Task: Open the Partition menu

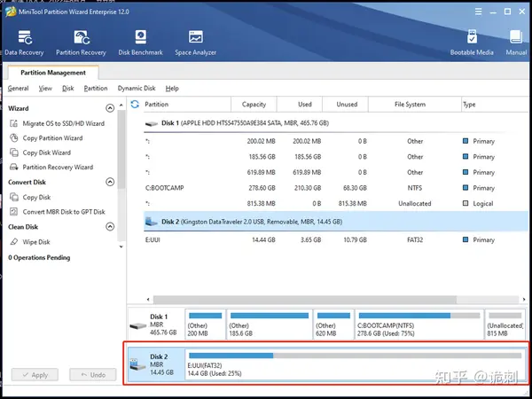Action: point(96,88)
